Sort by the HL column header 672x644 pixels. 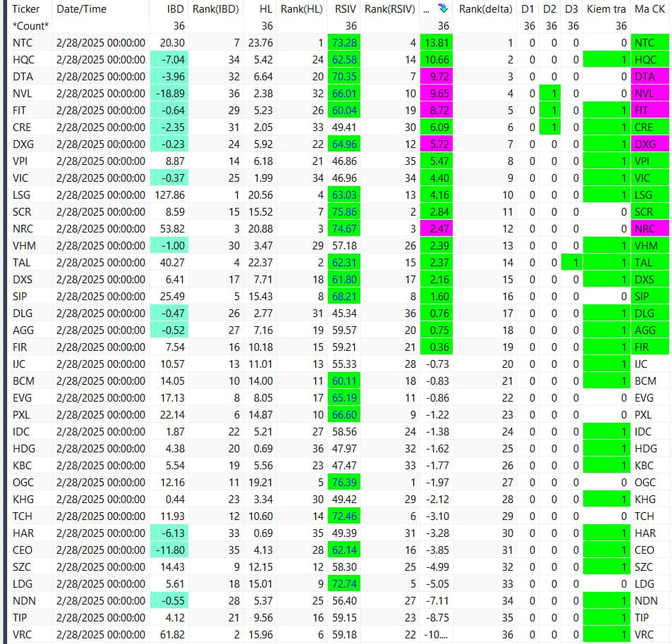[x=266, y=8]
